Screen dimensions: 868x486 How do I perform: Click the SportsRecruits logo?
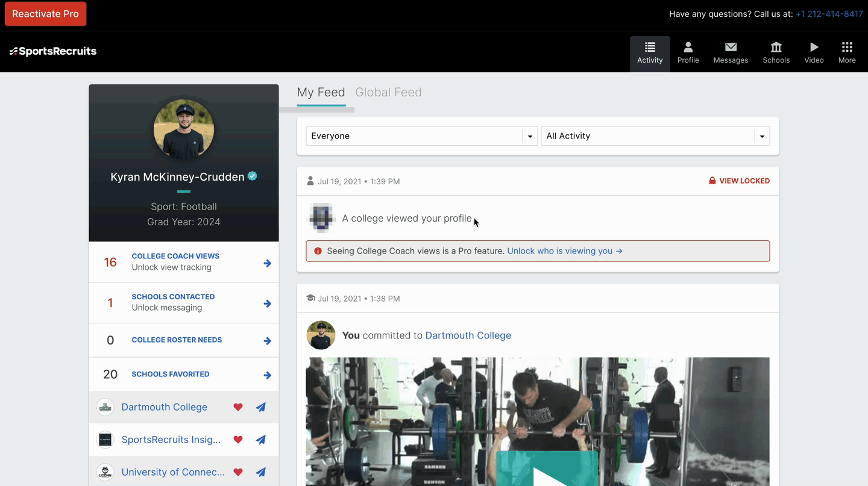point(53,51)
